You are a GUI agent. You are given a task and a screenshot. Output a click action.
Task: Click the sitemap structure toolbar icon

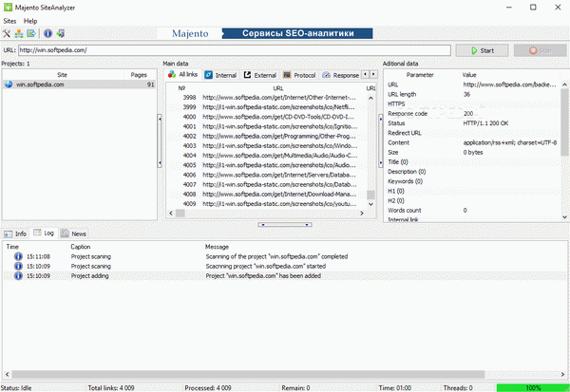tap(19, 33)
